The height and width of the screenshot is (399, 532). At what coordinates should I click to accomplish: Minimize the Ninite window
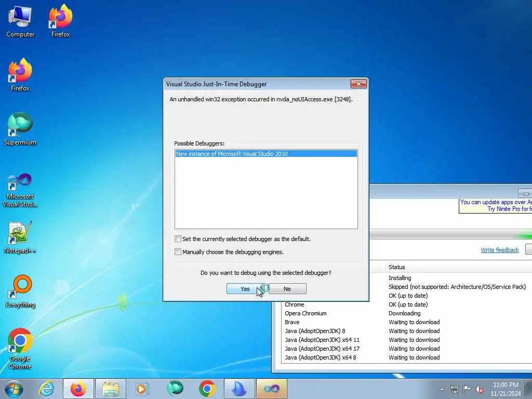click(525, 193)
